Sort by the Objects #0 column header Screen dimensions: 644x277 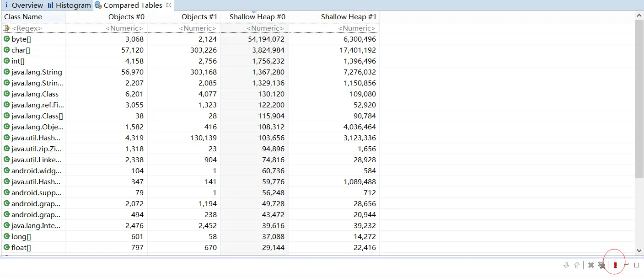pyautogui.click(x=107, y=16)
